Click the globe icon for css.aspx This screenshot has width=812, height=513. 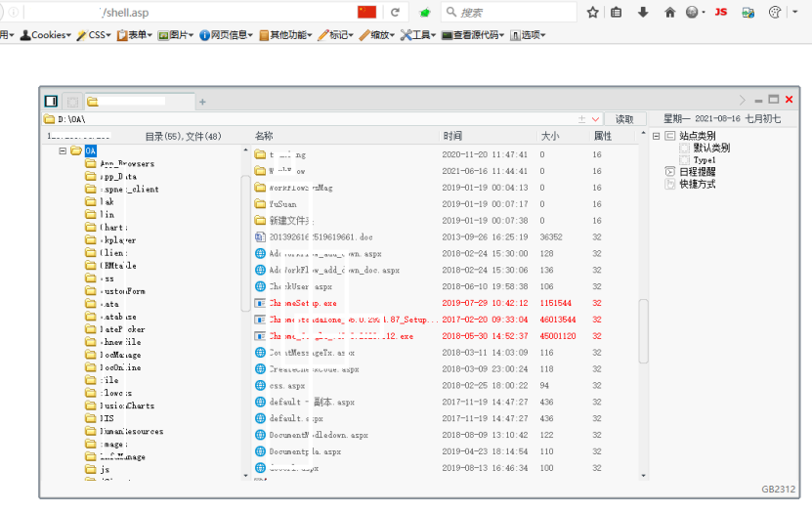click(x=260, y=385)
